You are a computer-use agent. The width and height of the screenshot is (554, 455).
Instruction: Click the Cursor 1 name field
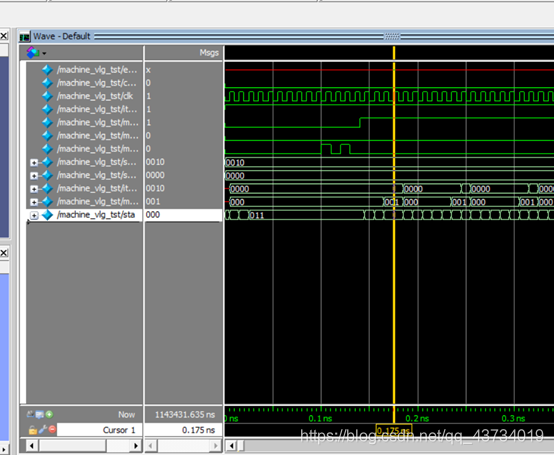click(x=100, y=430)
